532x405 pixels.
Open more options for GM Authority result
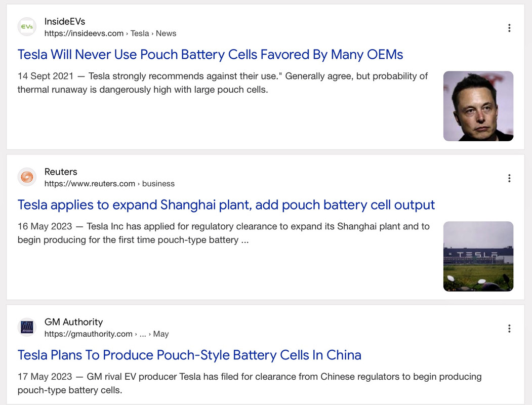(509, 329)
